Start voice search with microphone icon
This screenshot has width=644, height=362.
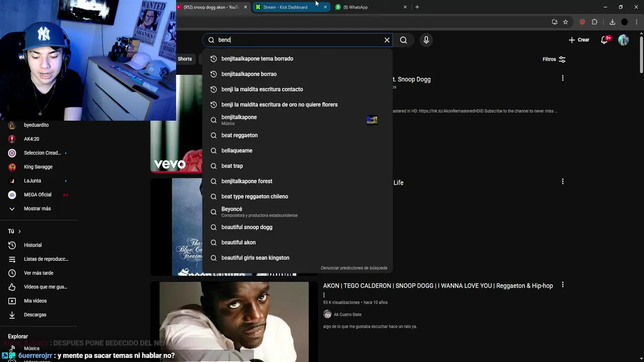point(426,40)
